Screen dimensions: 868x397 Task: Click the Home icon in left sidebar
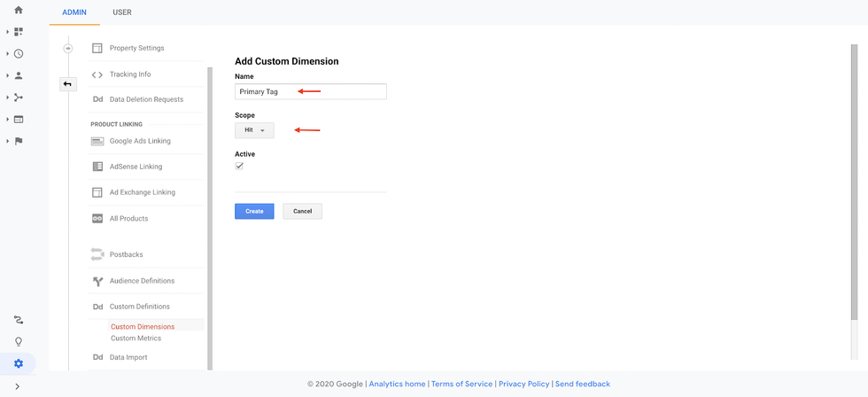pyautogui.click(x=19, y=11)
